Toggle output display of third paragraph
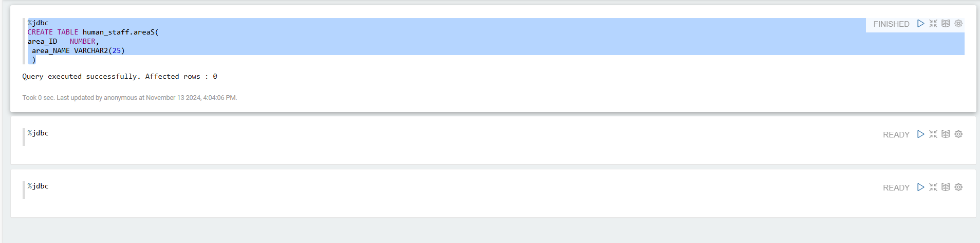Viewport: 980px width, 243px height. pos(946,187)
